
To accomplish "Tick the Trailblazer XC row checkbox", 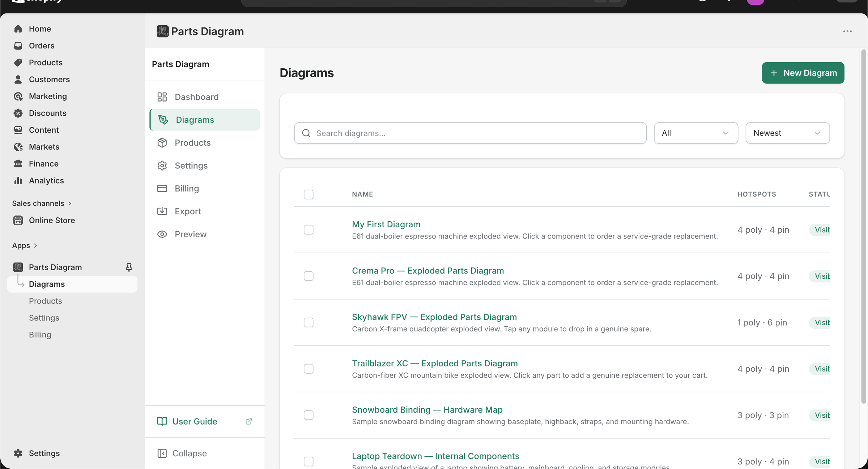I will (x=309, y=369).
